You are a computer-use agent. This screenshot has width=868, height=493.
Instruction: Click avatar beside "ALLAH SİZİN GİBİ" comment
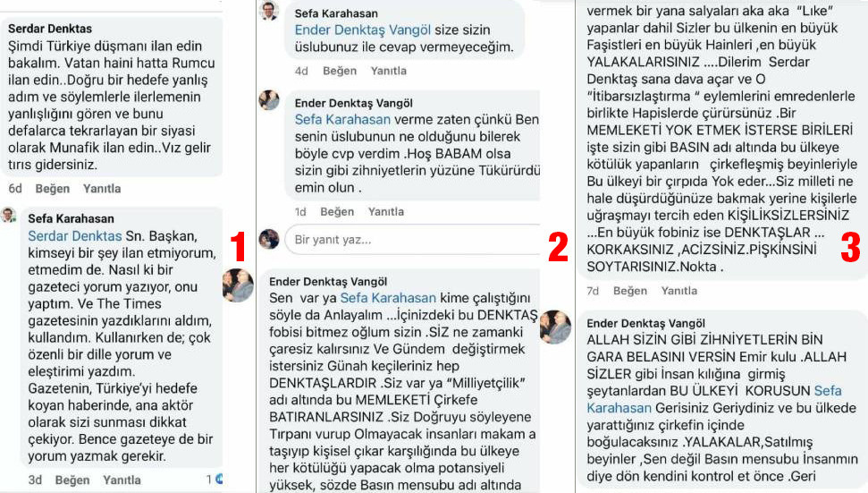556,327
